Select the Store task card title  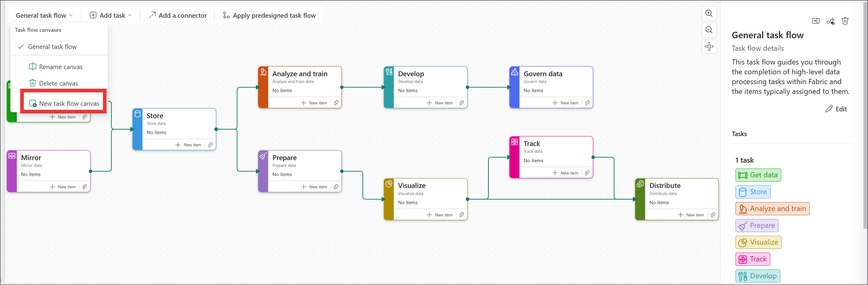pyautogui.click(x=155, y=116)
